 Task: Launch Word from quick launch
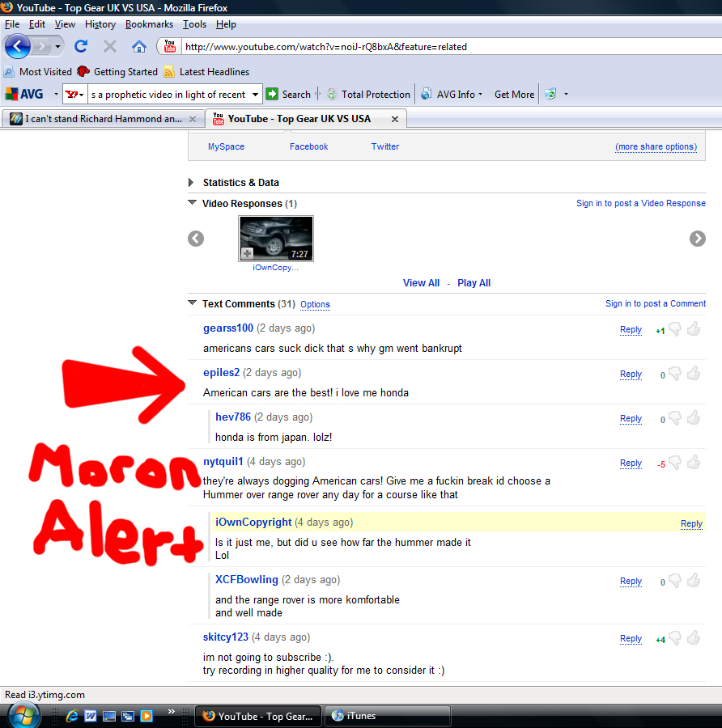tap(91, 716)
